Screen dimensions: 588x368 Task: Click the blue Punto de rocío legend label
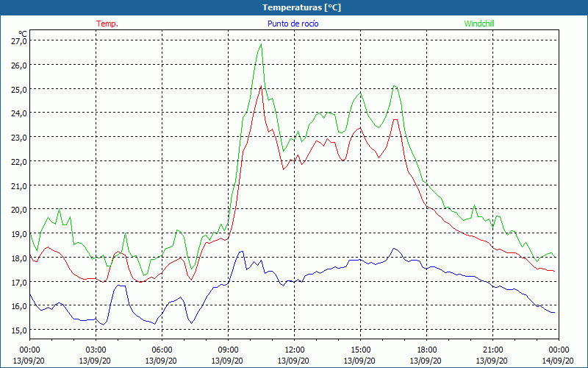pyautogui.click(x=293, y=24)
